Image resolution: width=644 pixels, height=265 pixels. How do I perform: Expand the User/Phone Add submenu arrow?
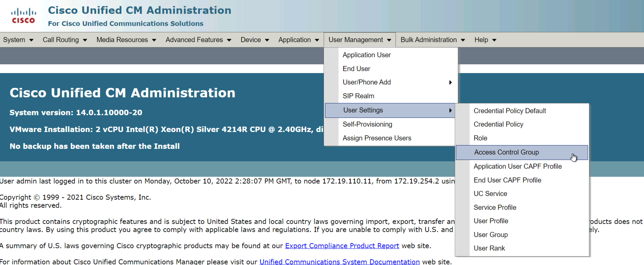pyautogui.click(x=450, y=82)
